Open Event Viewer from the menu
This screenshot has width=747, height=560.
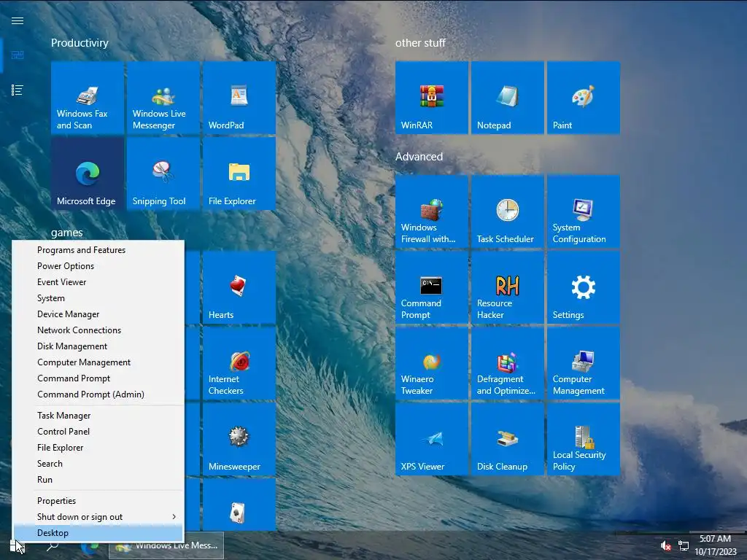pyautogui.click(x=98, y=282)
